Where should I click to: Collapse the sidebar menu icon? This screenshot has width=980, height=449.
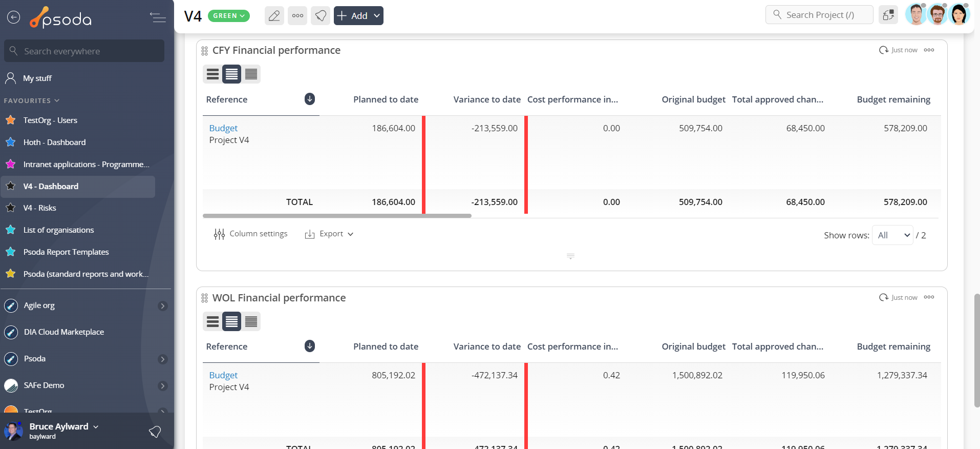pyautogui.click(x=158, y=17)
